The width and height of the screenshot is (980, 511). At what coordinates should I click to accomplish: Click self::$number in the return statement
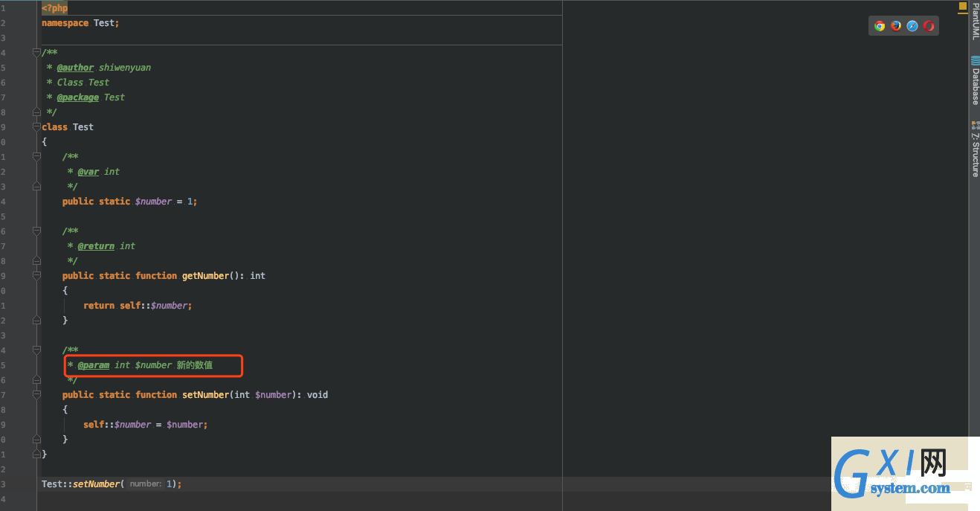pos(155,306)
